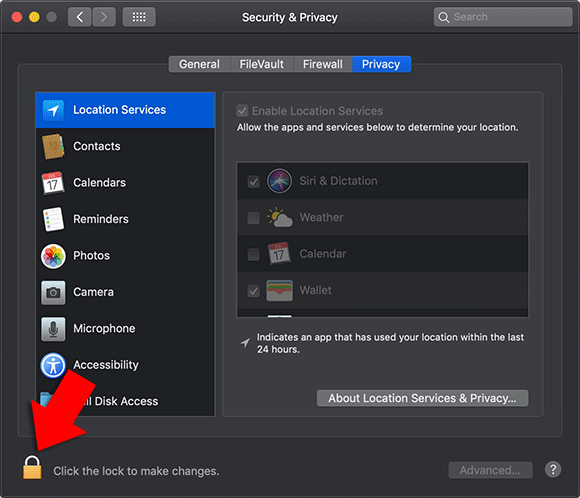Click the padlock icon to unlock changes

(32, 467)
